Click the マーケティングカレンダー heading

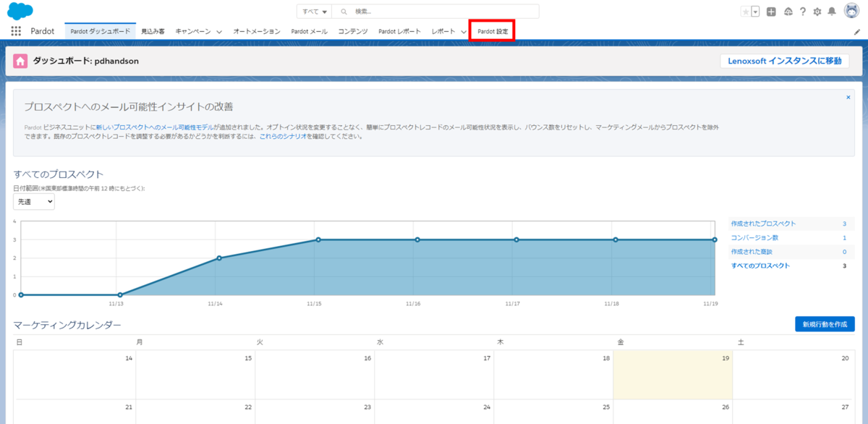(67, 326)
